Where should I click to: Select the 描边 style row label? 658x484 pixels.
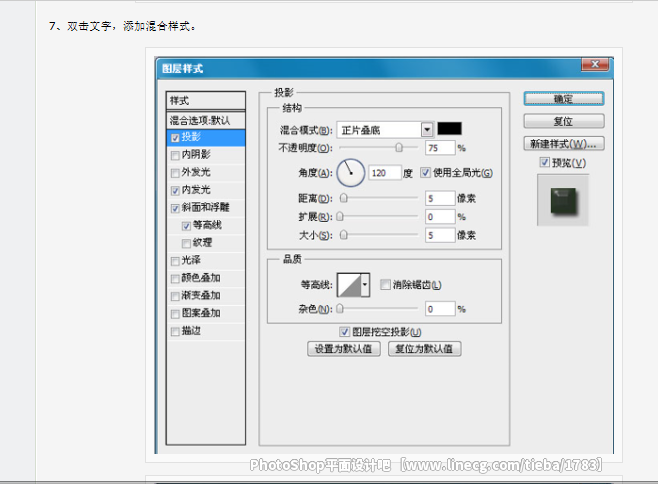tap(191, 331)
